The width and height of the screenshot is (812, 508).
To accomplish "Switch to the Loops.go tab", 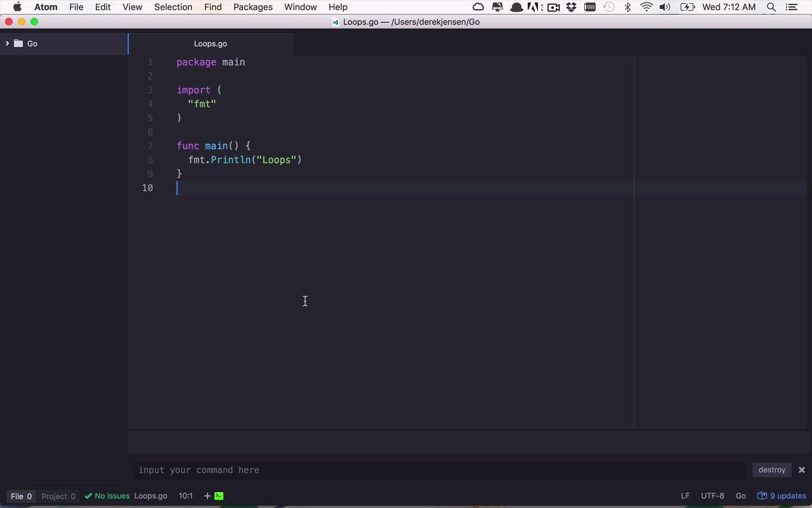I will click(211, 44).
